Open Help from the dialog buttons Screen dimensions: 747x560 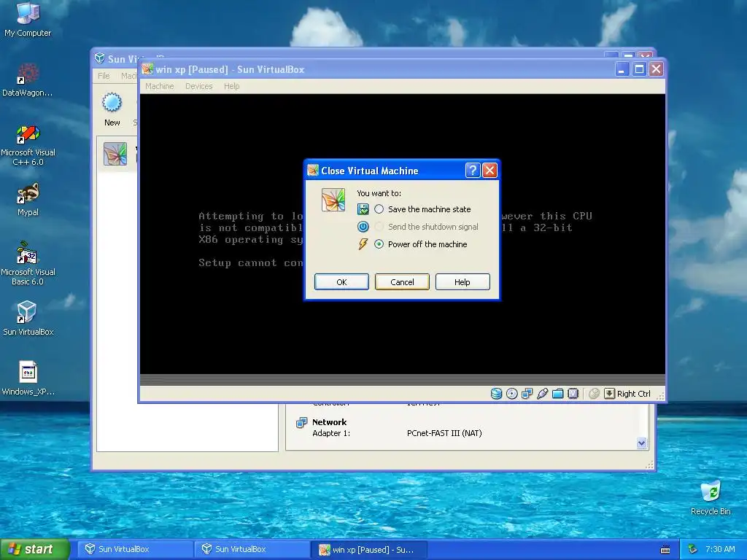pos(462,282)
